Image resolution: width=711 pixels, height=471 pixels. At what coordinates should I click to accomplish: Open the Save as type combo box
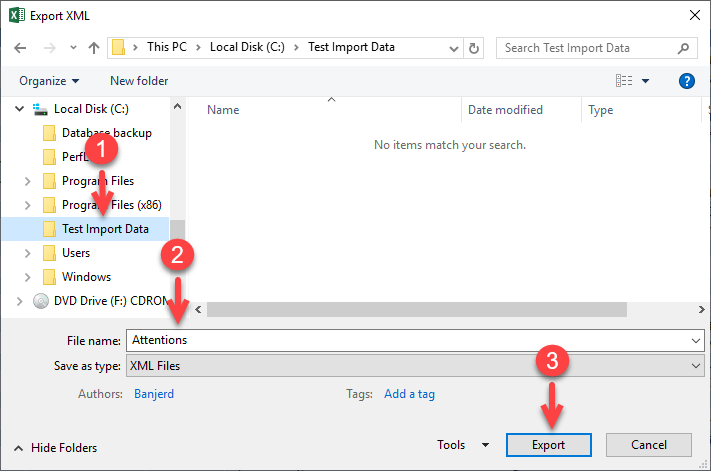pos(415,365)
